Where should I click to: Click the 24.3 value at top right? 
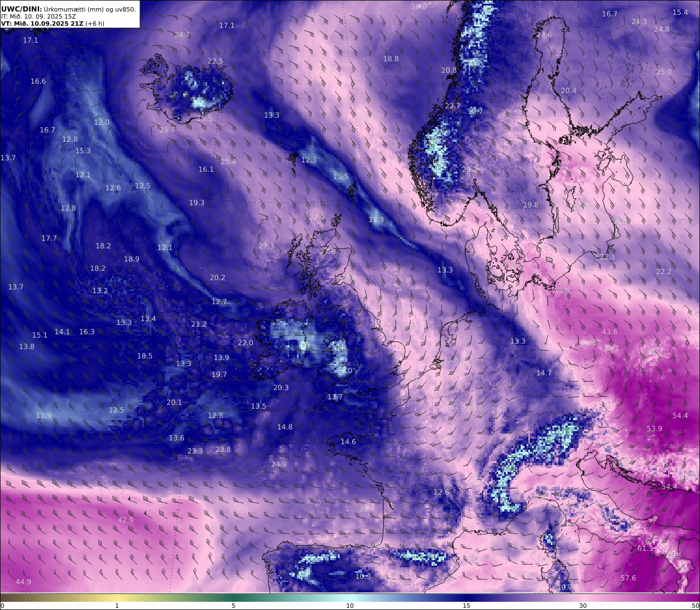click(x=639, y=21)
